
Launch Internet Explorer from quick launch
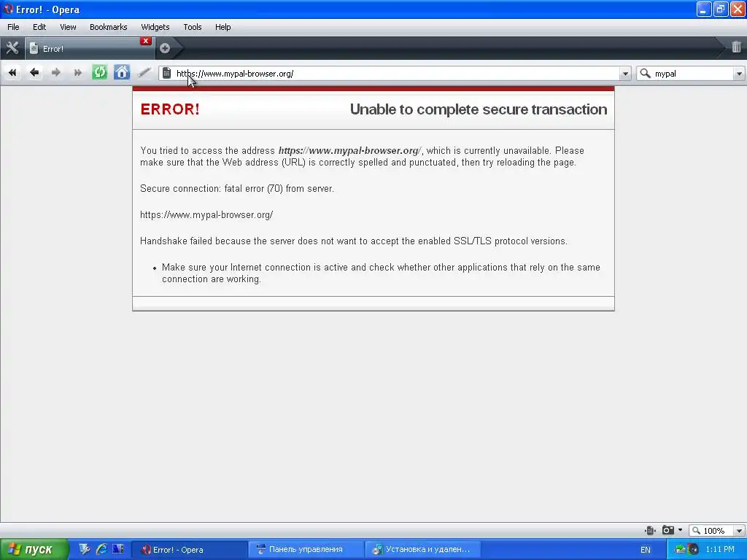101,549
